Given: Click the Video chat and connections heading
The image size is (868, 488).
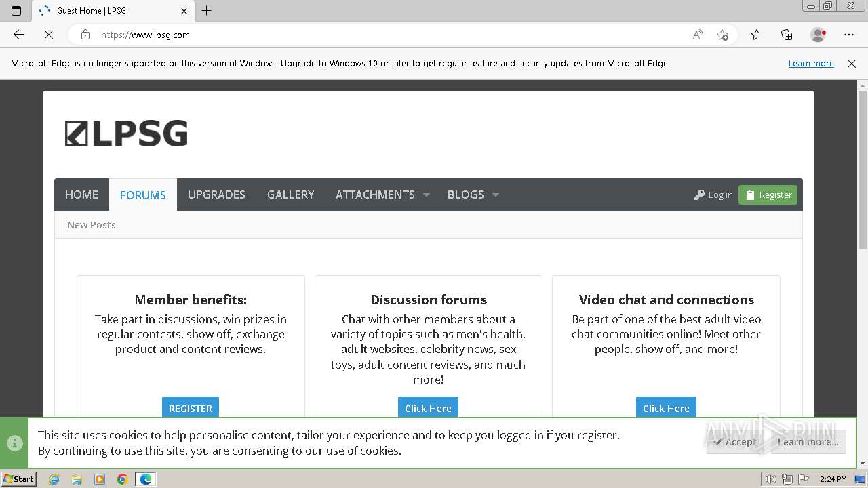Looking at the screenshot, I should [667, 300].
